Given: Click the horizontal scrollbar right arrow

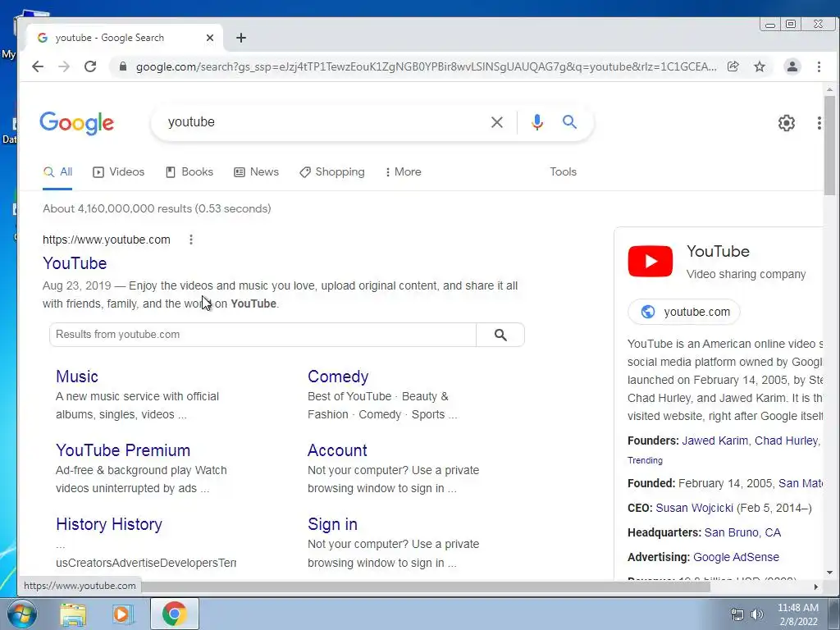Looking at the screenshot, I should tap(816, 587).
